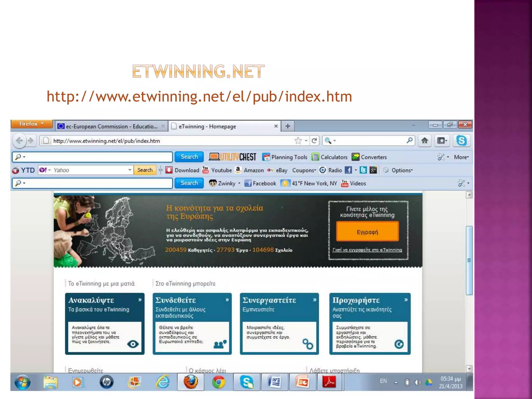
Task: Click the browser back arrow button
Action: [x=19, y=141]
